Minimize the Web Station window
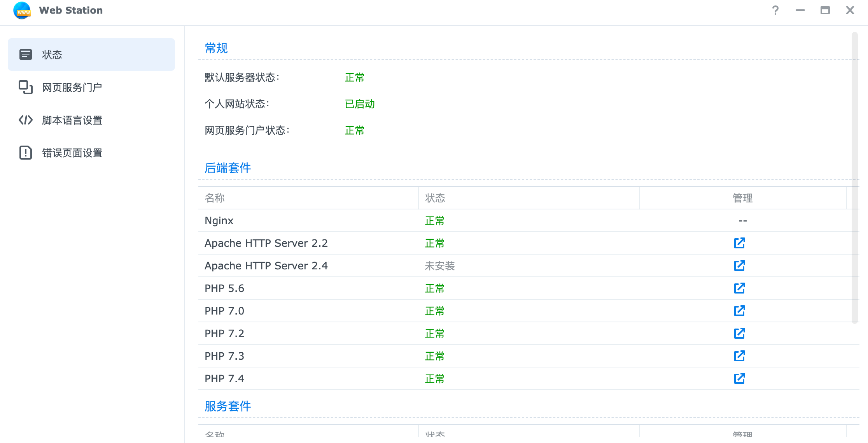The image size is (868, 443). click(x=800, y=10)
